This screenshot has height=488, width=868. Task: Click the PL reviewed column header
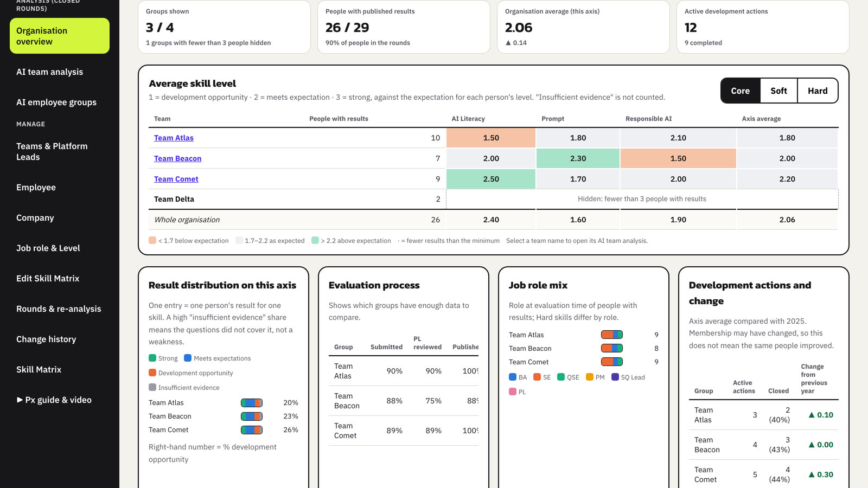point(427,343)
